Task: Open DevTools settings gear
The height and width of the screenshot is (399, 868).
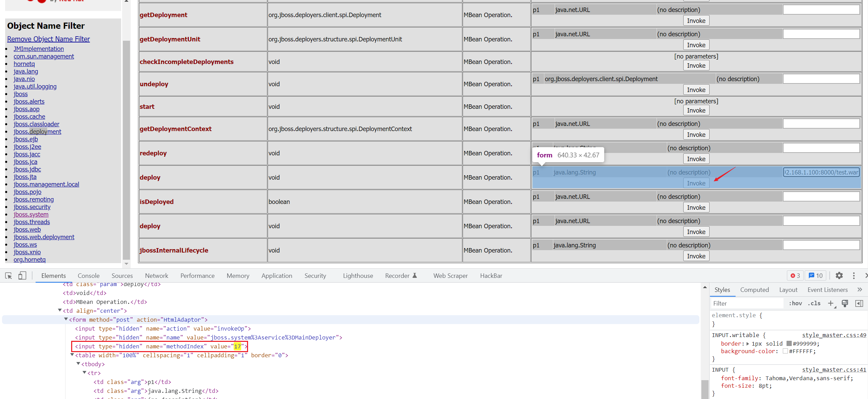Action: tap(839, 275)
